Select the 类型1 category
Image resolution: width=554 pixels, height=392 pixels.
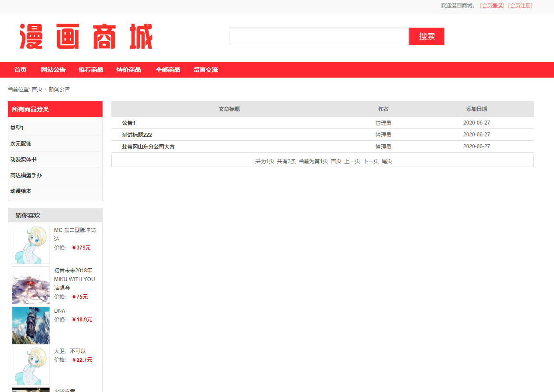point(17,128)
